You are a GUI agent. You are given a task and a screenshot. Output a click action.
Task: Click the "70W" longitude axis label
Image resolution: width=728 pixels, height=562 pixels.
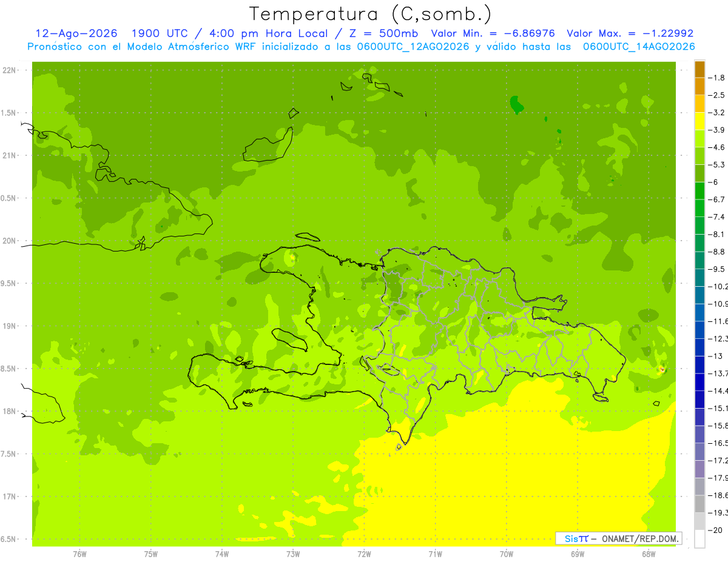click(506, 554)
